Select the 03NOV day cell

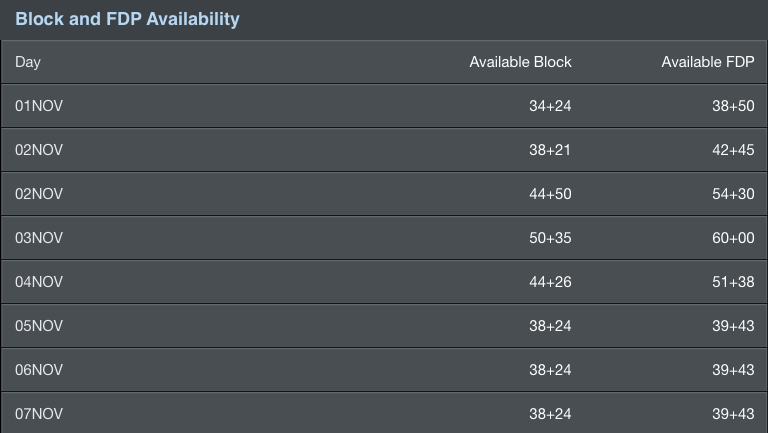tap(39, 238)
